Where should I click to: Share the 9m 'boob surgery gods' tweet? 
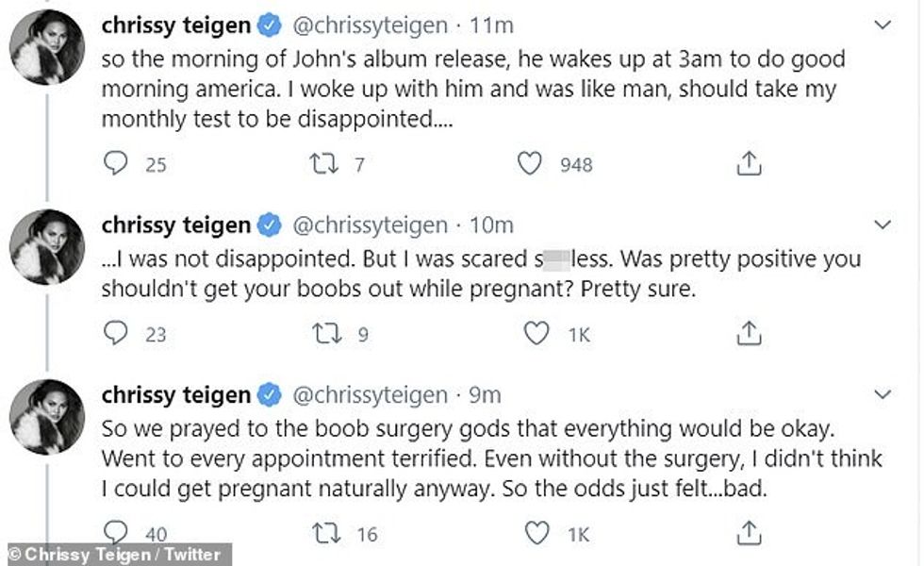pos(748,533)
